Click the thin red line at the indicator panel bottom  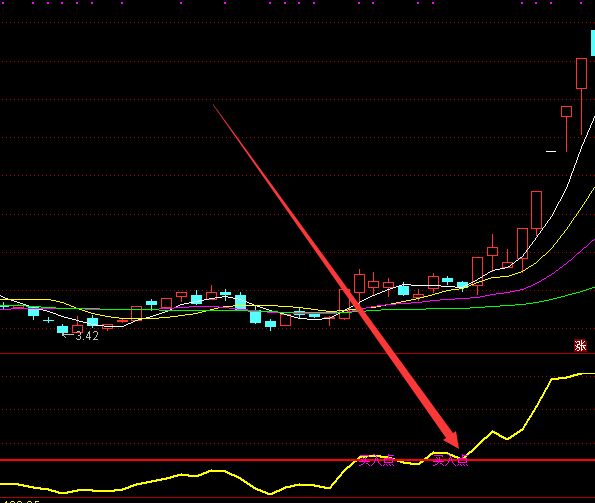[298, 497]
